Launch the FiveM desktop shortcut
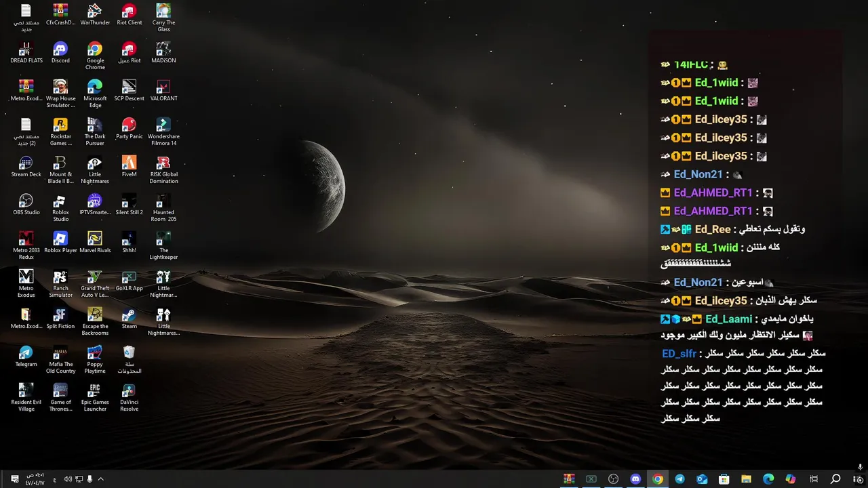The image size is (868, 488). [x=129, y=167]
